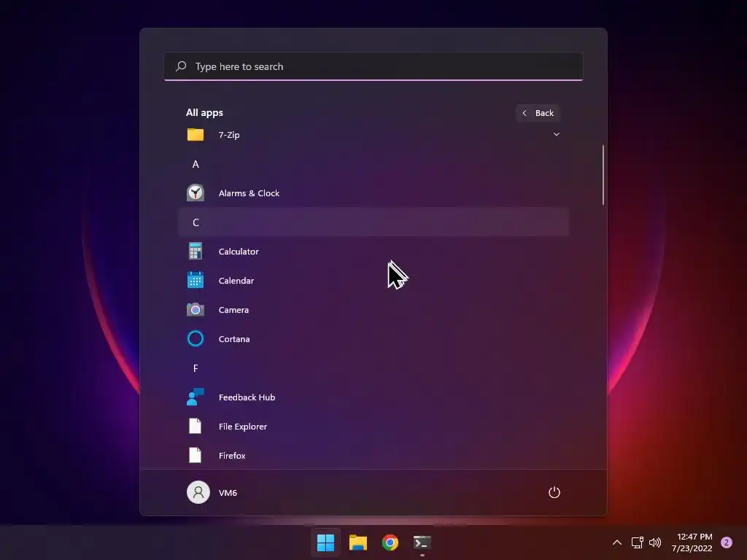Screen dimensions: 747x560
Task: Click the All apps list scrollbar
Action: (603, 175)
